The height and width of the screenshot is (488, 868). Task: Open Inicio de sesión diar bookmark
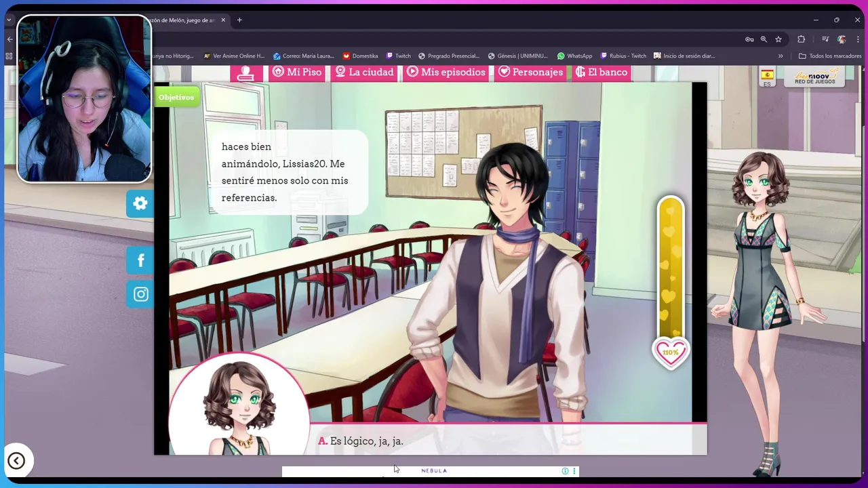pos(684,56)
